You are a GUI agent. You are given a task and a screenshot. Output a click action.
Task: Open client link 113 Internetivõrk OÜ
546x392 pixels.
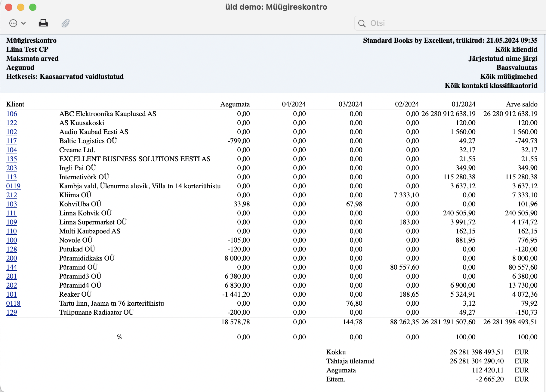coord(12,177)
